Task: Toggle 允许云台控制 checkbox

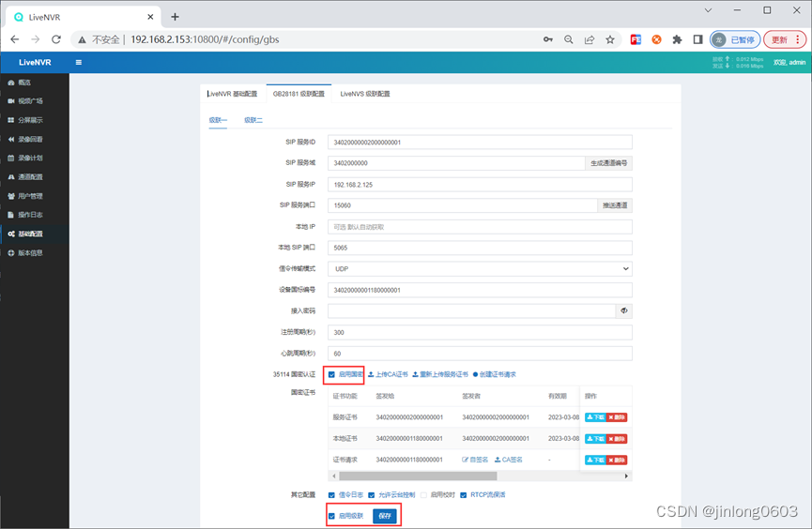Action: [372, 495]
